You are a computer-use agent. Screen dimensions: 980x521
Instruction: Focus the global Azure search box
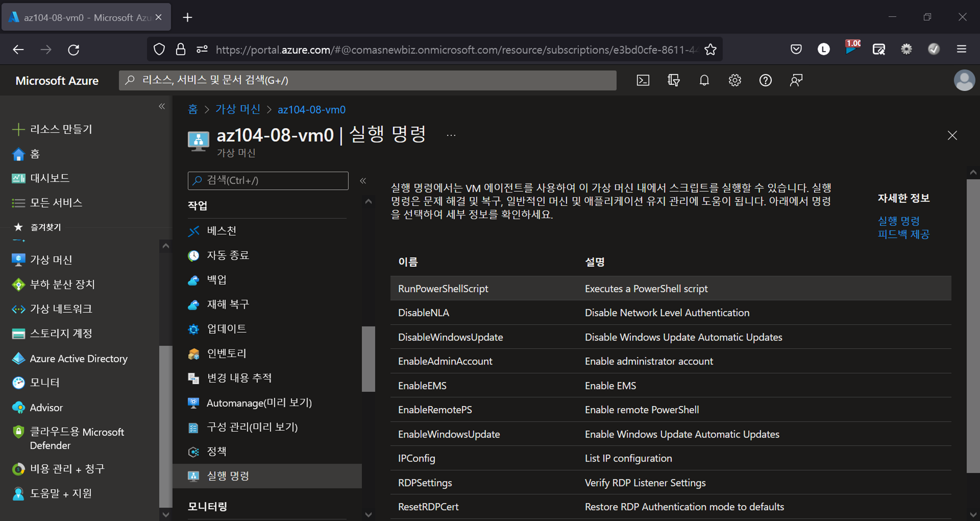pos(367,80)
